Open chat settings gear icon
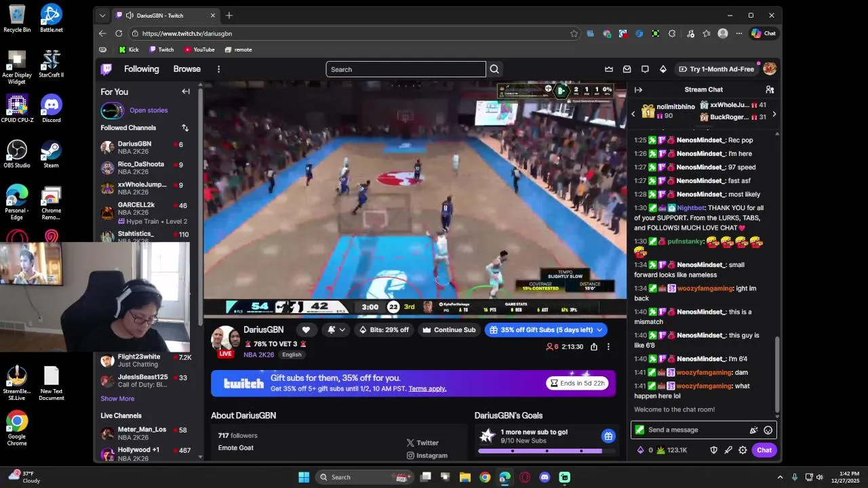 point(743,450)
